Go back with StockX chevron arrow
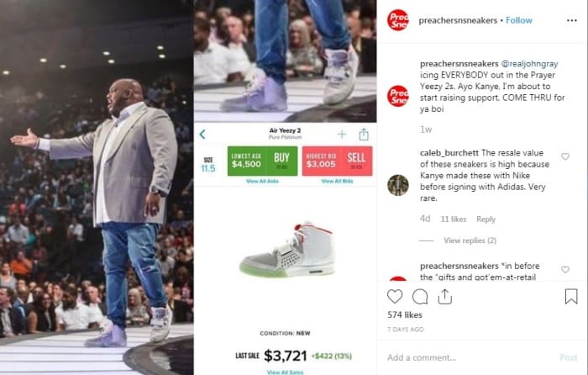588x375 pixels. pos(202,134)
